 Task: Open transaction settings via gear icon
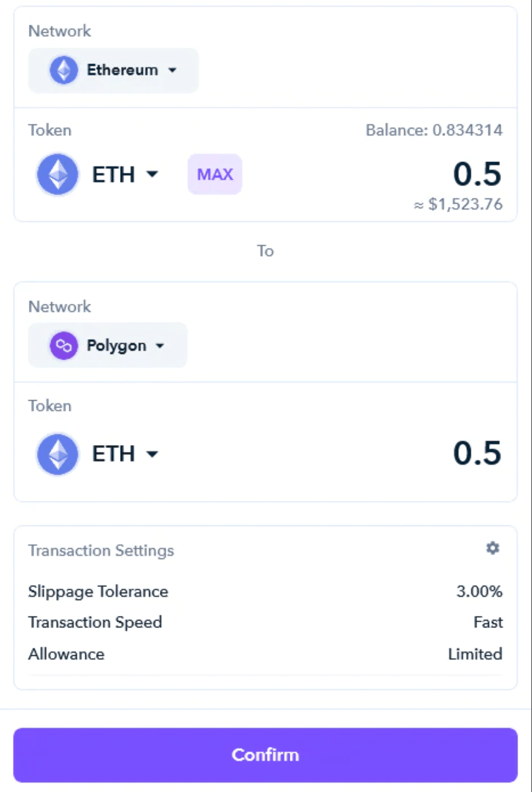(x=493, y=548)
